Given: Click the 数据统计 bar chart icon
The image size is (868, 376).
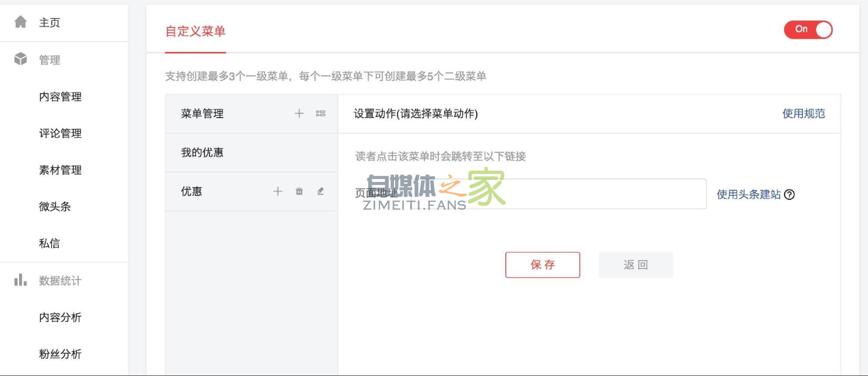Looking at the screenshot, I should tap(20, 280).
